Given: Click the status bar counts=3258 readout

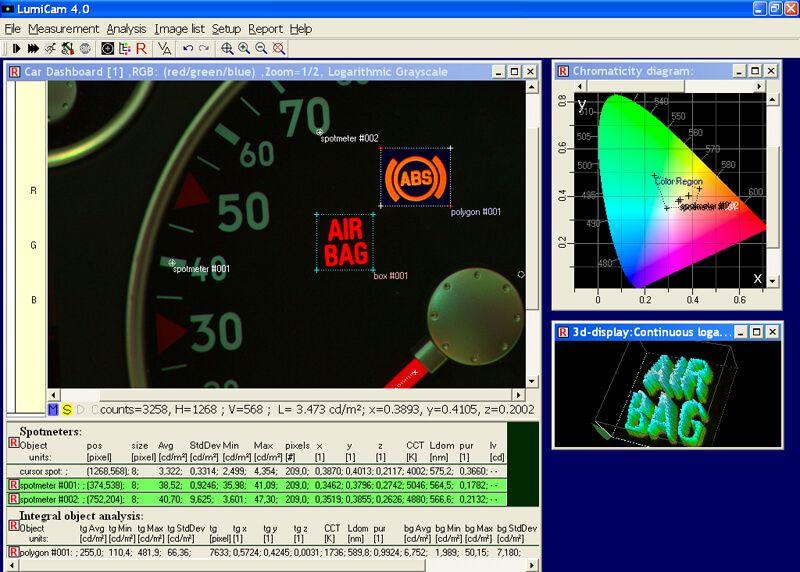Looking at the screenshot, I should click(135, 409).
